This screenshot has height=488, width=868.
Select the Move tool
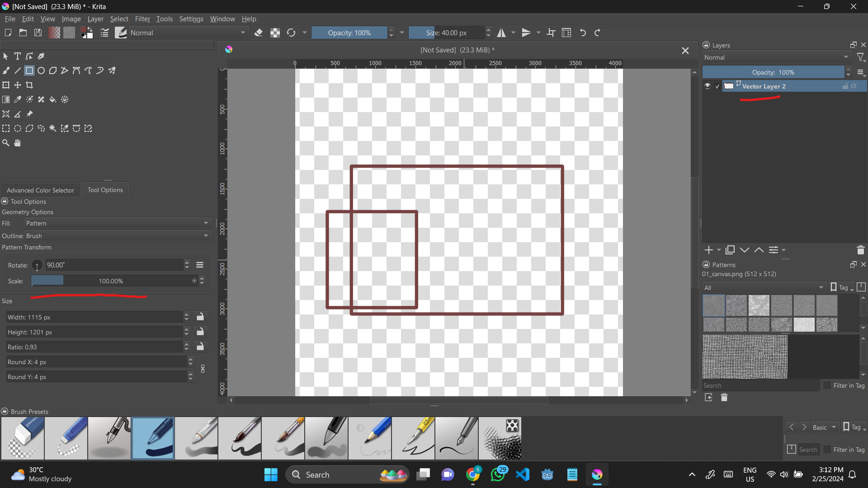(18, 85)
